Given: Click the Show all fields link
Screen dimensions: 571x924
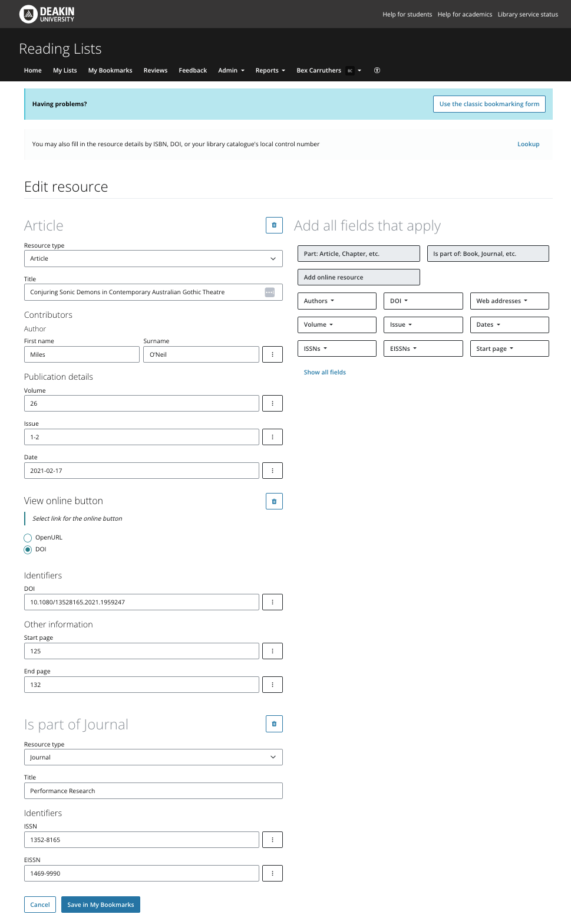Looking at the screenshot, I should point(325,372).
